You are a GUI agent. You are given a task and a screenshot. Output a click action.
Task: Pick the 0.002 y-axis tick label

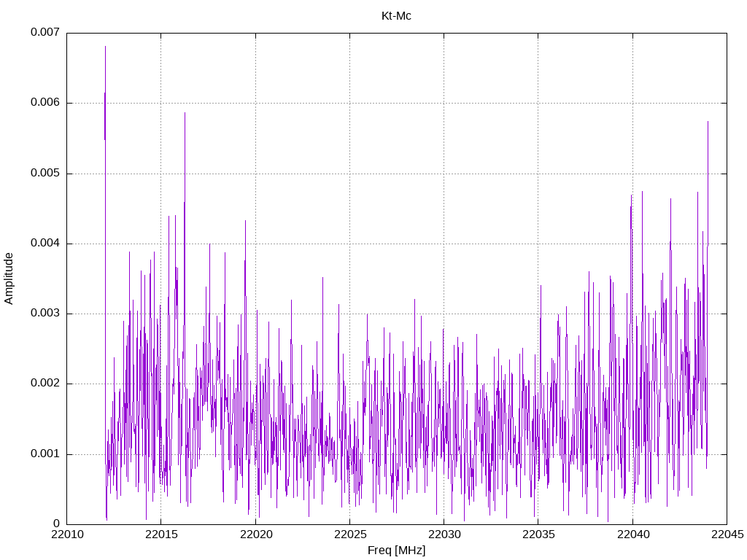click(x=44, y=384)
